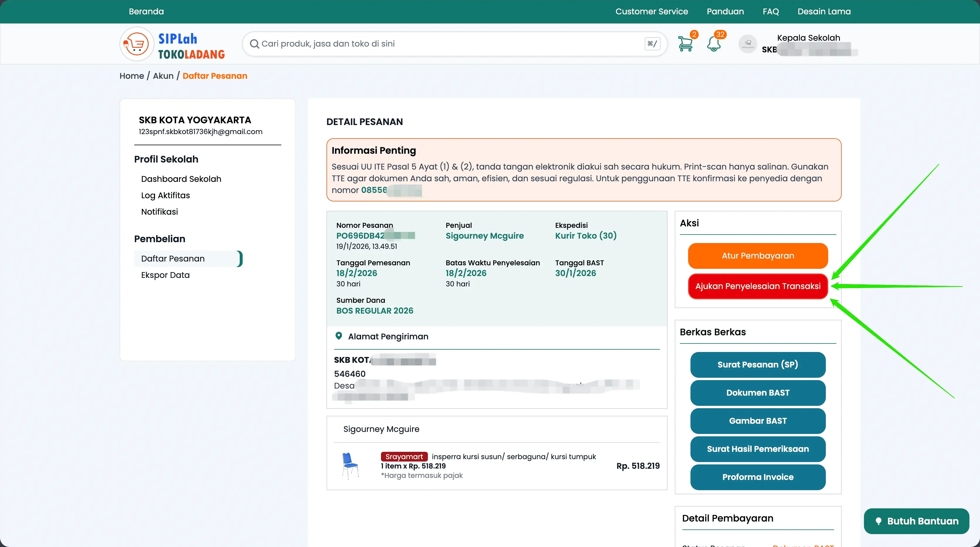Click the Kepala Sekolah account label
The height and width of the screenshot is (547, 980).
(809, 38)
